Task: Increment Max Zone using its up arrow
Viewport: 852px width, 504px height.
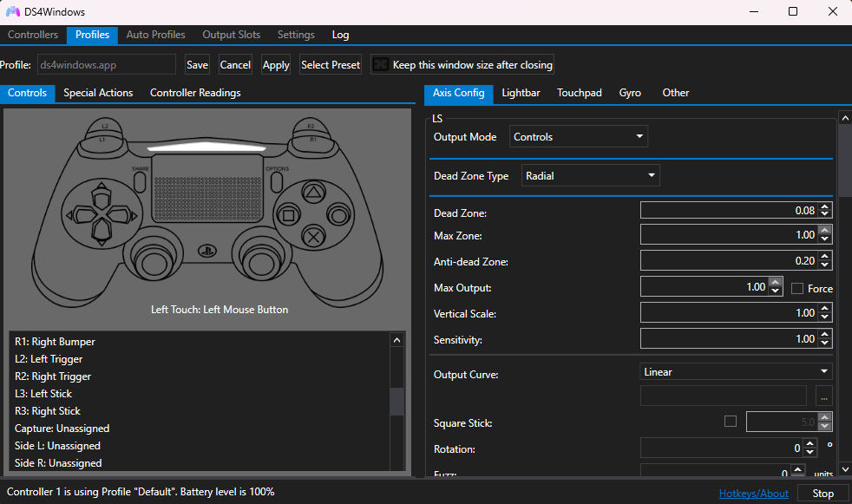Action: coord(824,231)
